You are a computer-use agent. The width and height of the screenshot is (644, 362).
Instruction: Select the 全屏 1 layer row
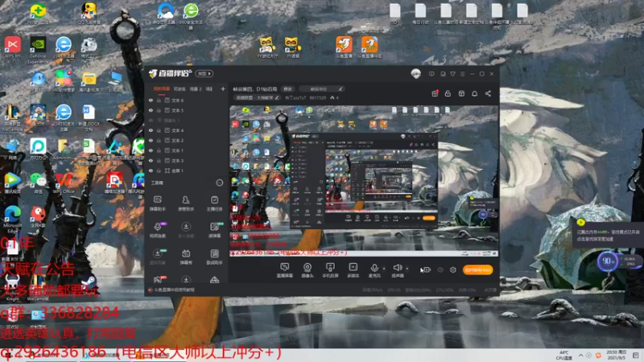pos(187,171)
